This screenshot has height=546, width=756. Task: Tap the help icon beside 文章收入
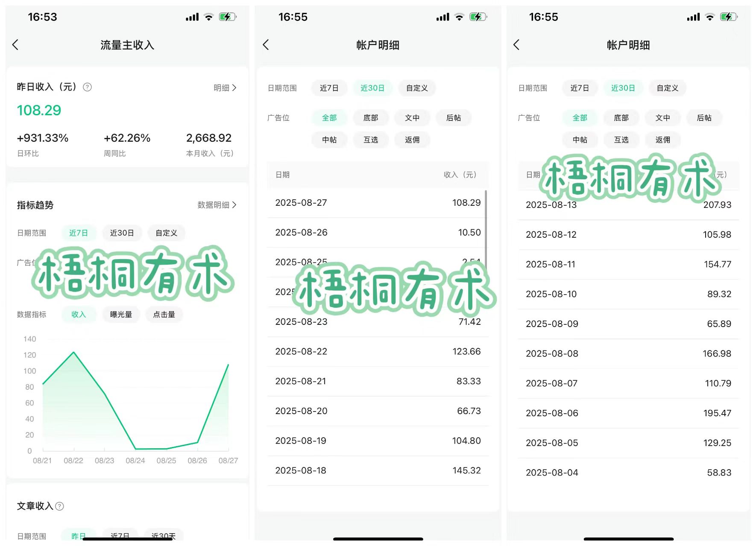click(x=60, y=506)
